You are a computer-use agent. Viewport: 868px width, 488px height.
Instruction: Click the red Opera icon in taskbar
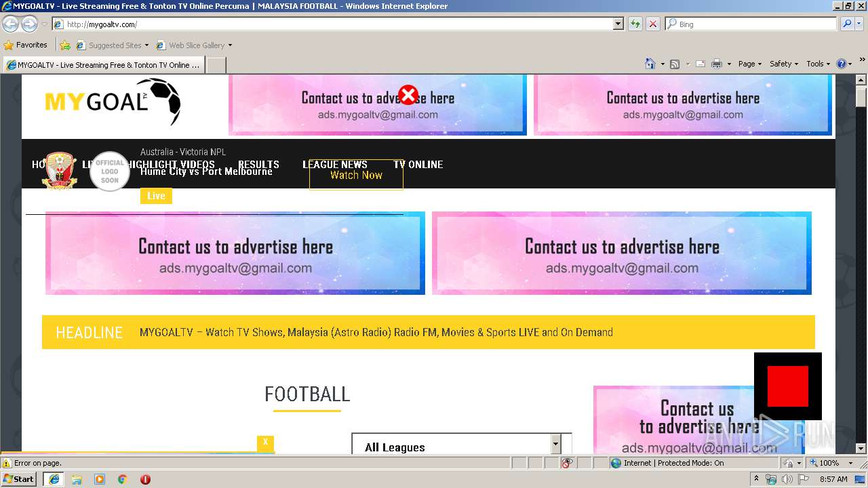click(145, 479)
